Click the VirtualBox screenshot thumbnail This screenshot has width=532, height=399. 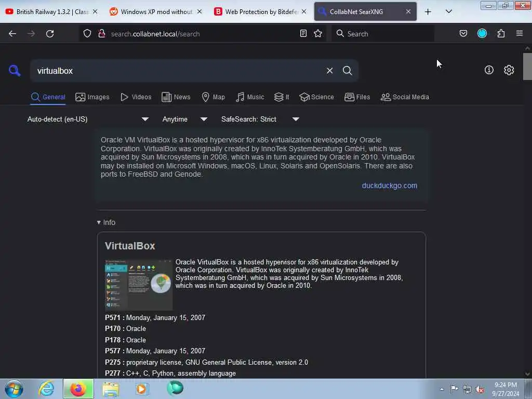tap(138, 285)
